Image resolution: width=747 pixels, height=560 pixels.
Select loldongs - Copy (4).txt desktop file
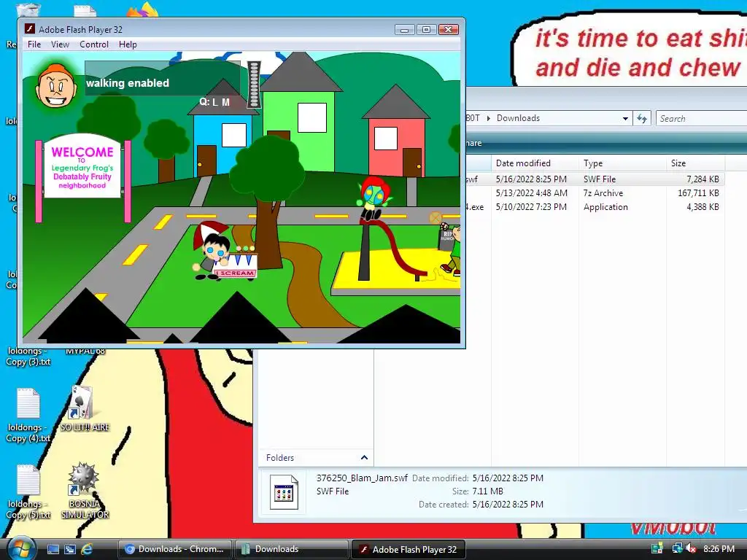pyautogui.click(x=28, y=416)
